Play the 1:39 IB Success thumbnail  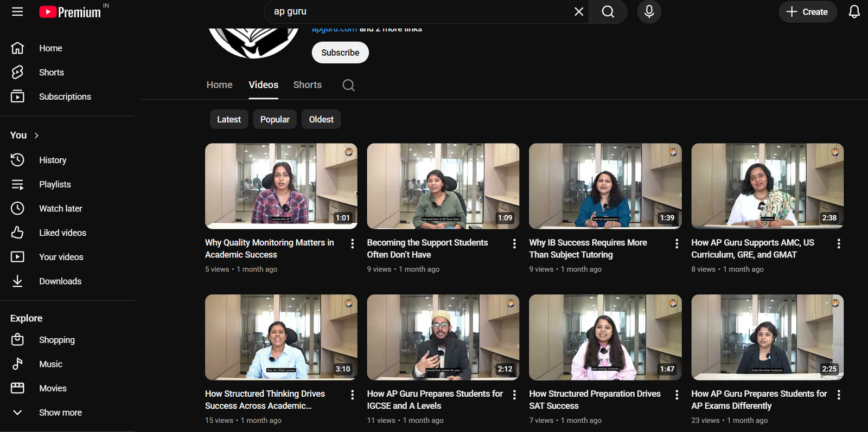point(605,186)
